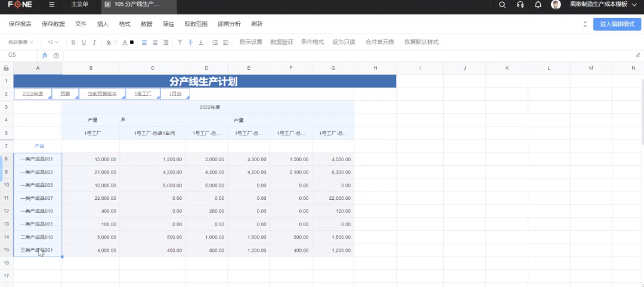
Task: Select the cell showing 22,000.00 in column G
Action: tap(333, 198)
